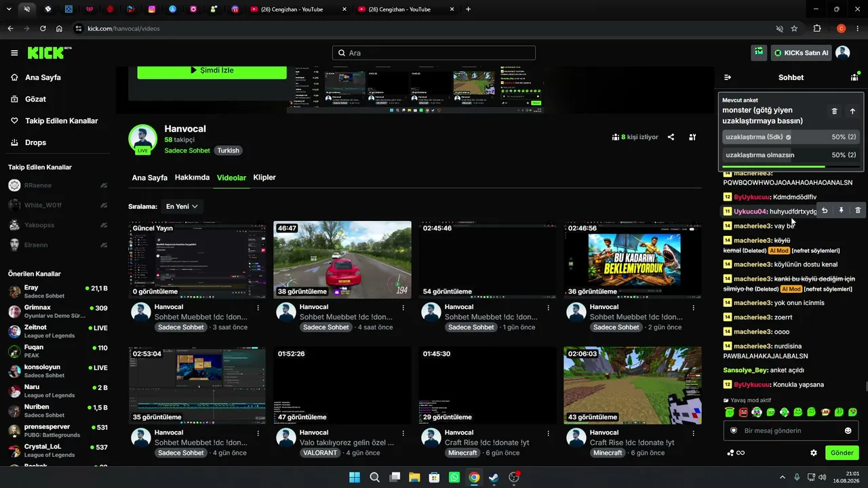Open options for the 02:46:56 video
This screenshot has height=488, width=868.
coord(693,307)
